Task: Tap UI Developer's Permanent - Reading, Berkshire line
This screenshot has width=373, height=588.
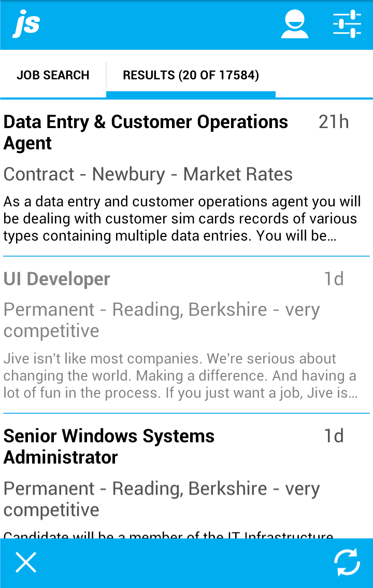Action: pos(162,320)
